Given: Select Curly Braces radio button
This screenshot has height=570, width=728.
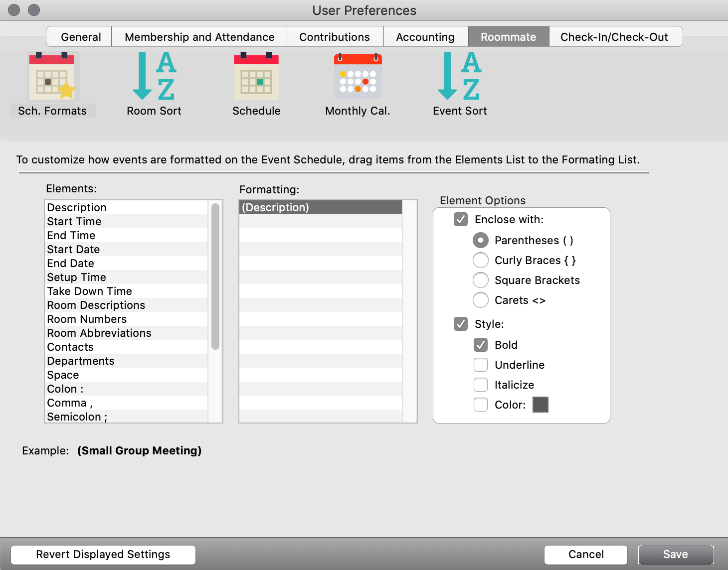Looking at the screenshot, I should (481, 260).
